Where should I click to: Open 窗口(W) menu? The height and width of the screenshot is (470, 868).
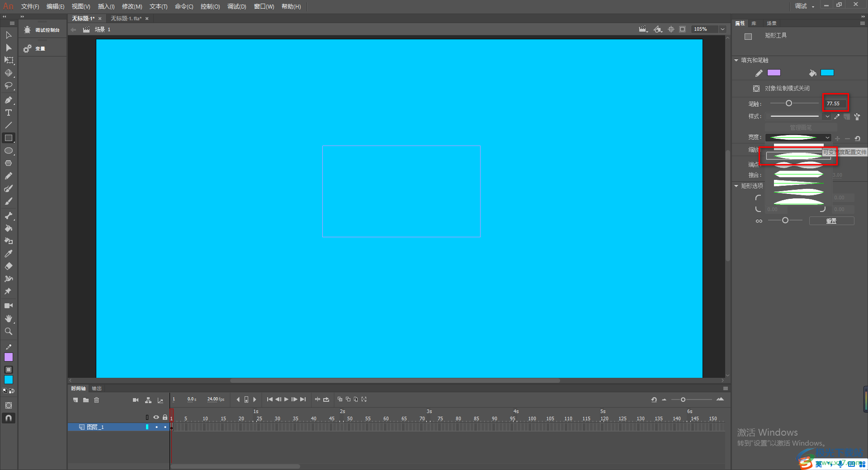264,6
